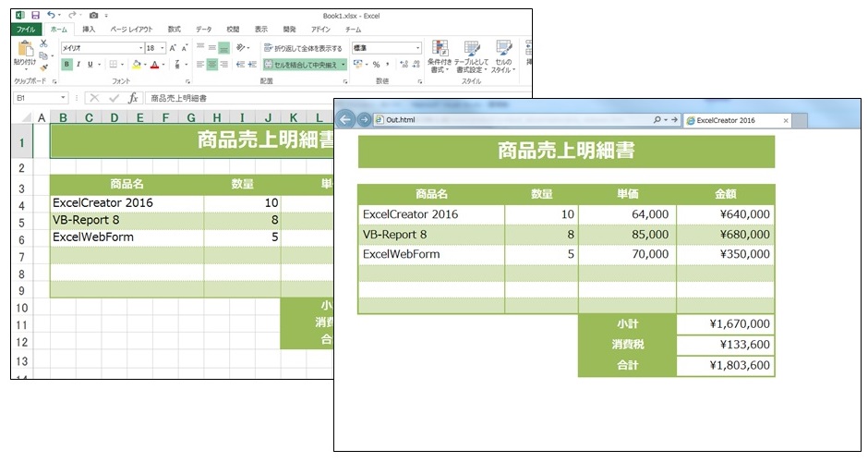
Task: Save the Excel workbook from quick access toolbar
Action: click(35, 16)
